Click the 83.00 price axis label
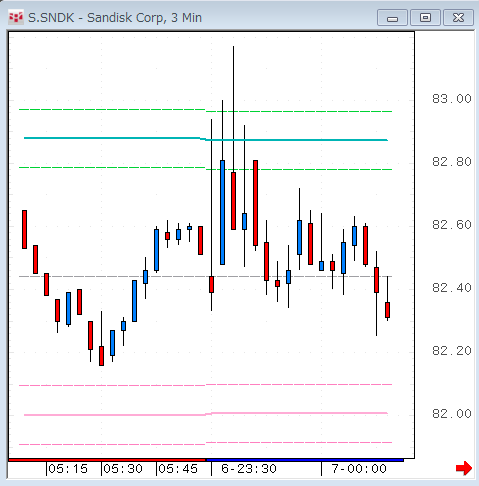 click(452, 99)
